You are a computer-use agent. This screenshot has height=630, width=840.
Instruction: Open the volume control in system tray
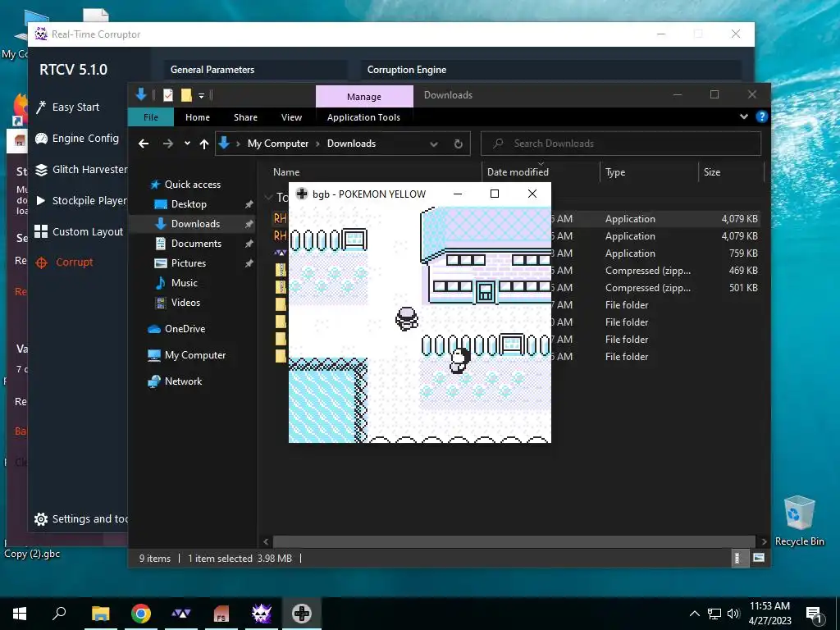click(733, 614)
